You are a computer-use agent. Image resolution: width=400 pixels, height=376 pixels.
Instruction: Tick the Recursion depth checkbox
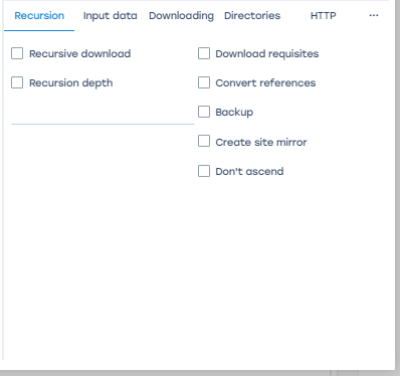tap(17, 83)
